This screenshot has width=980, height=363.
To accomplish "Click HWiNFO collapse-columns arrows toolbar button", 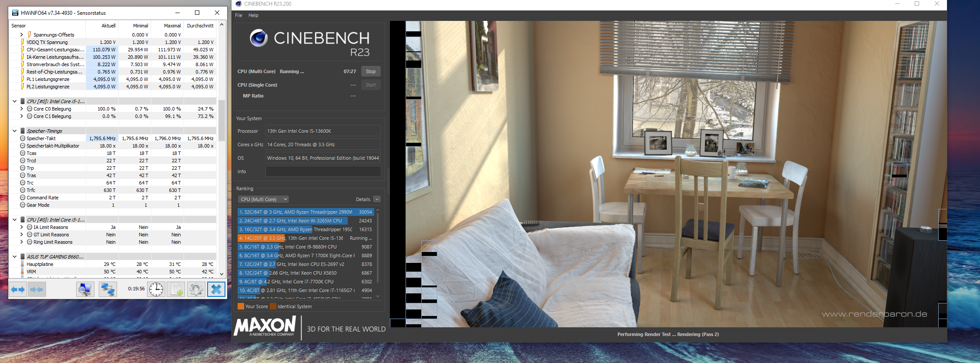I will click(x=37, y=289).
